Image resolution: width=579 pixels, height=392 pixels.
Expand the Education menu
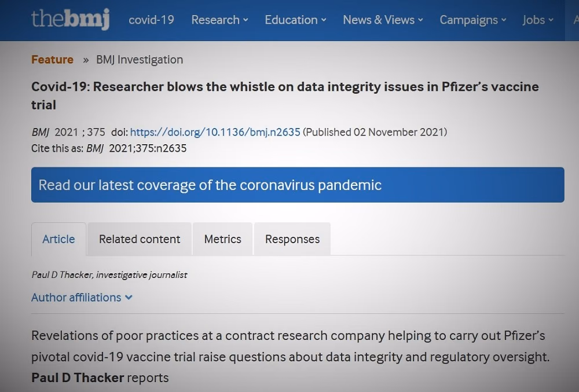[x=295, y=20]
